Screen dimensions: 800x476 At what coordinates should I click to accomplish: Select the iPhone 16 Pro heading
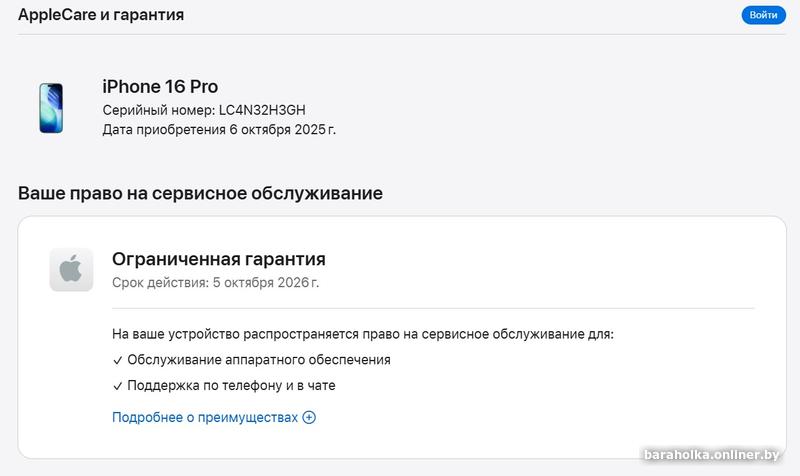160,86
